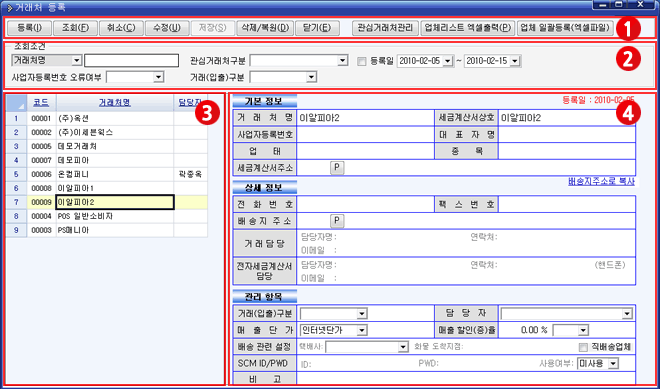Click the 거래처명 value field 이알피아2
This screenshot has width=660, height=389.
pyautogui.click(x=365, y=118)
